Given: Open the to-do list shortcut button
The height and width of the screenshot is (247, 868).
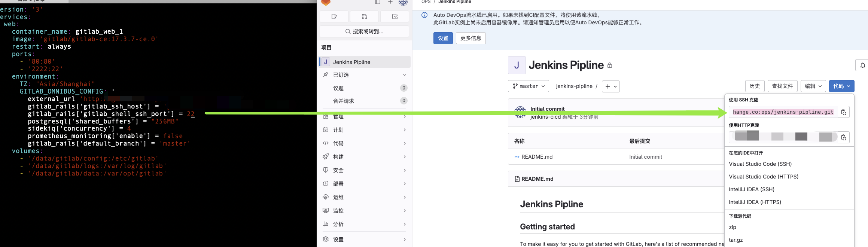Looking at the screenshot, I should point(395,16).
